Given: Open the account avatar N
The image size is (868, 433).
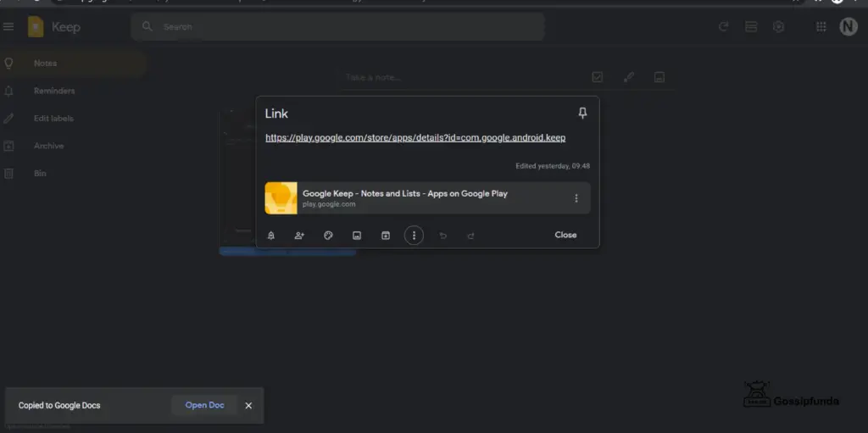Looking at the screenshot, I should coord(848,26).
